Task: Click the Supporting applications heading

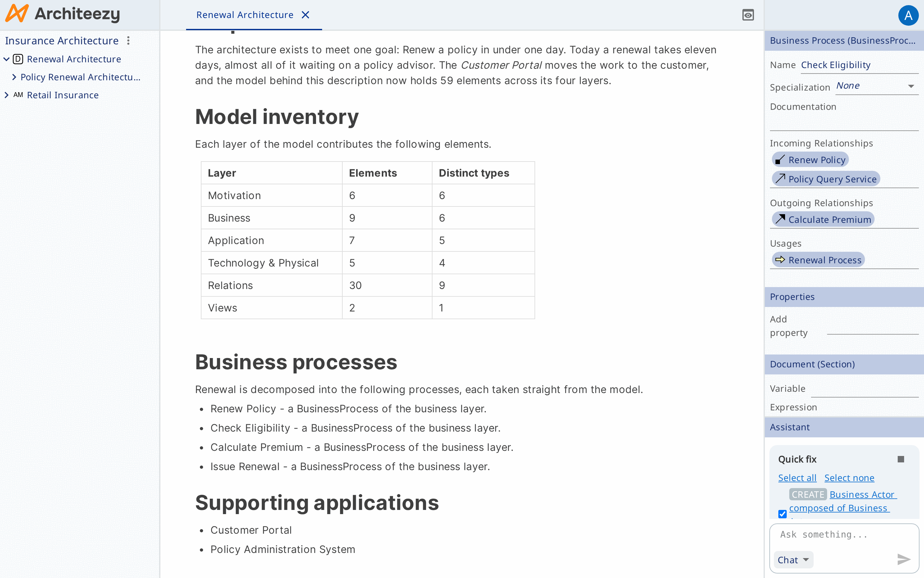Action: click(317, 503)
